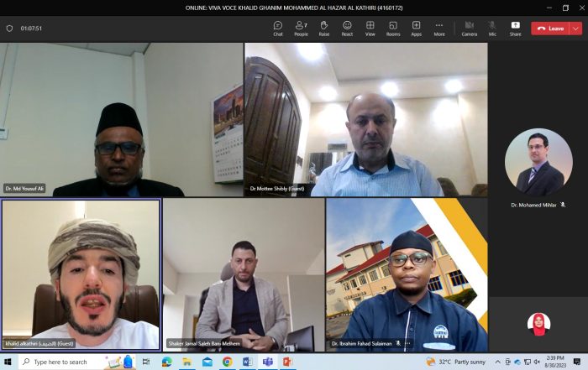Change layout using the View menu
Screen dimensions: 588x370
(x=370, y=28)
